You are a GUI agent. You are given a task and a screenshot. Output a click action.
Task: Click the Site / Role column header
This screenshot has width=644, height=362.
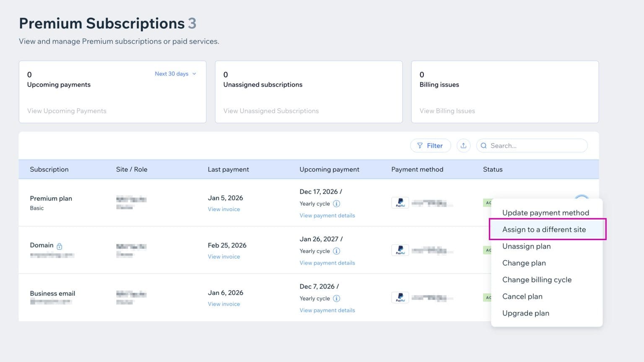(x=132, y=169)
